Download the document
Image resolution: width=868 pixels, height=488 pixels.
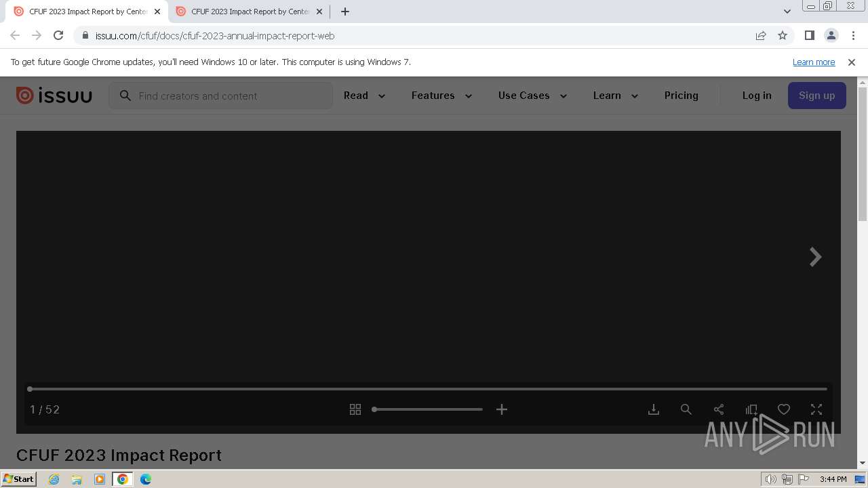pos(654,409)
